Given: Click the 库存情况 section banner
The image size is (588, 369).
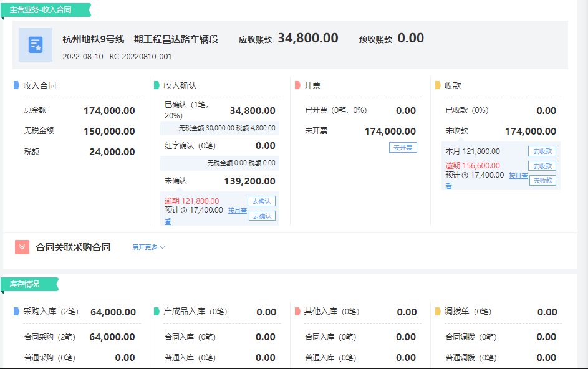Looking at the screenshot, I should tap(30, 284).
